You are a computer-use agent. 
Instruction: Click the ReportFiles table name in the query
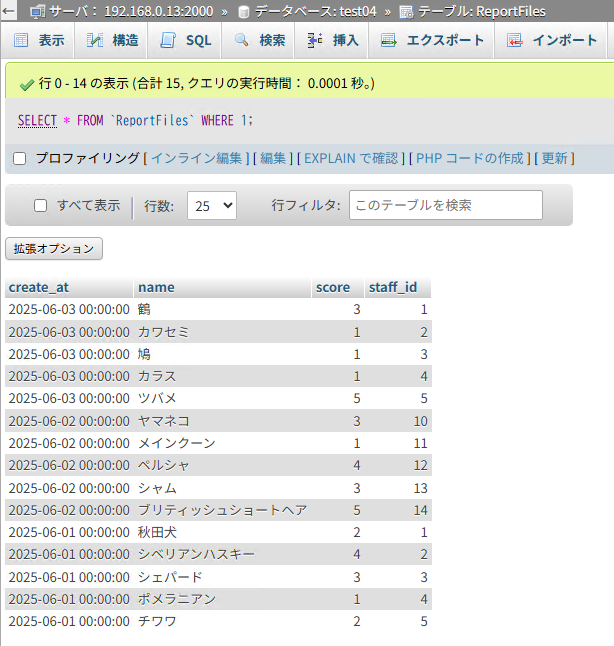152,120
